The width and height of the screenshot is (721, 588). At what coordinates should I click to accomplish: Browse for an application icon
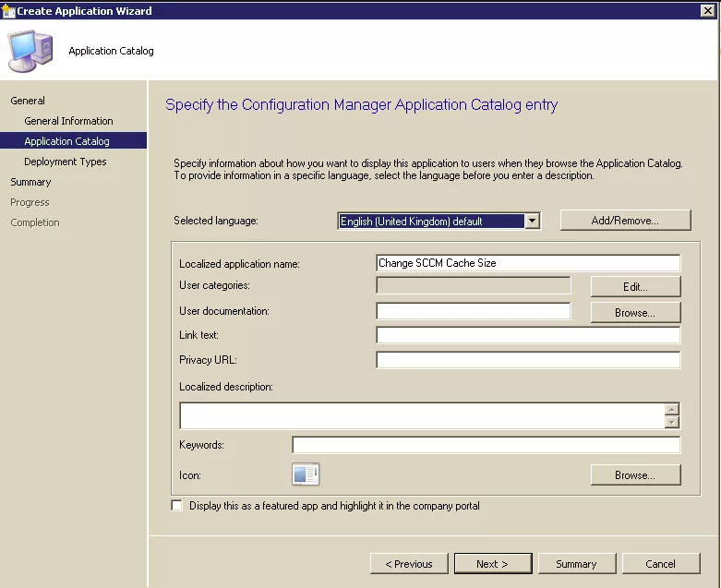[x=635, y=474]
